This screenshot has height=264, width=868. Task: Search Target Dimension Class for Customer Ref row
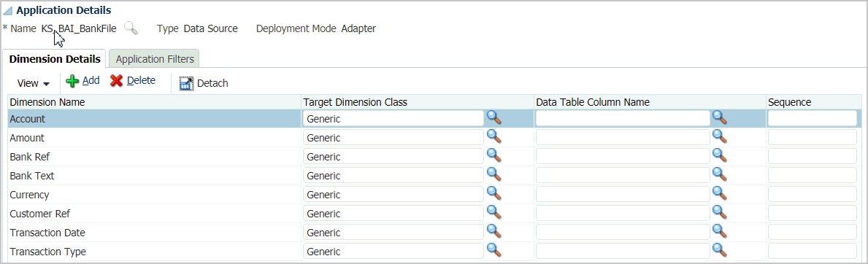tap(493, 212)
